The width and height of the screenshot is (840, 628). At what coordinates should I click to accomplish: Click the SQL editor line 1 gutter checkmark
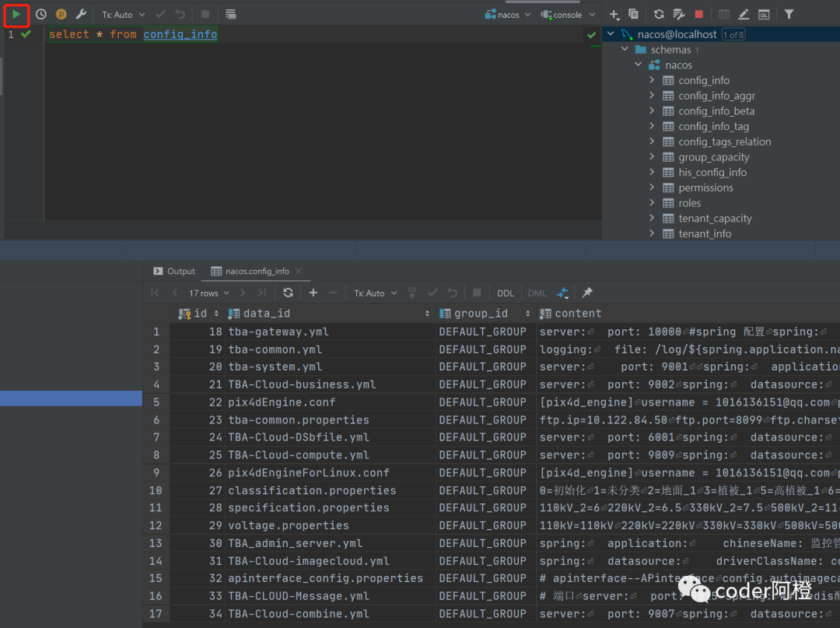[26, 34]
